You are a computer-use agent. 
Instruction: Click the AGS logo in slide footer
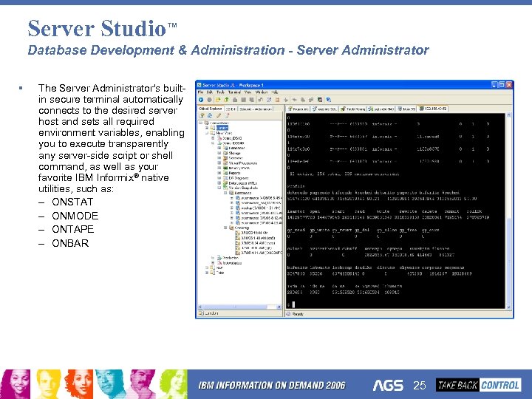388,385
